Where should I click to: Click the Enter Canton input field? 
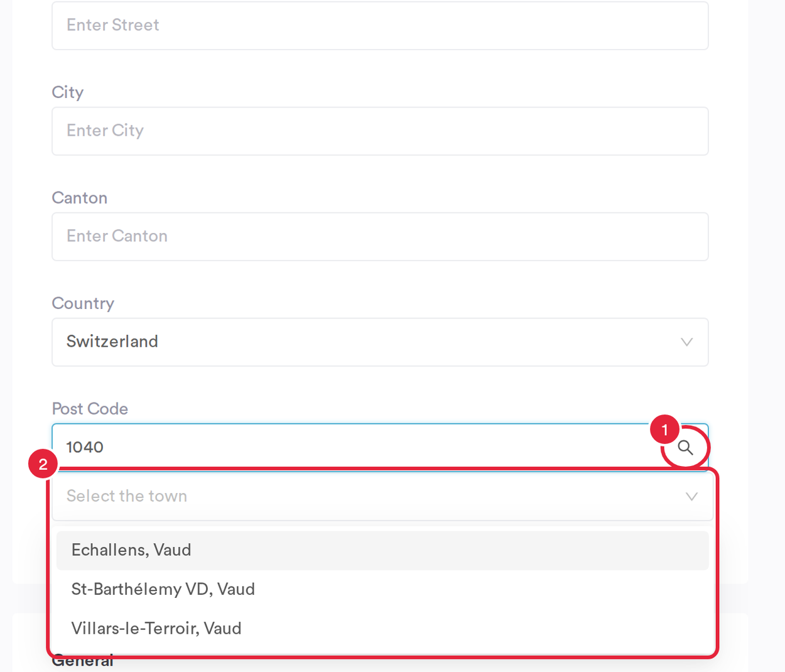380,237
